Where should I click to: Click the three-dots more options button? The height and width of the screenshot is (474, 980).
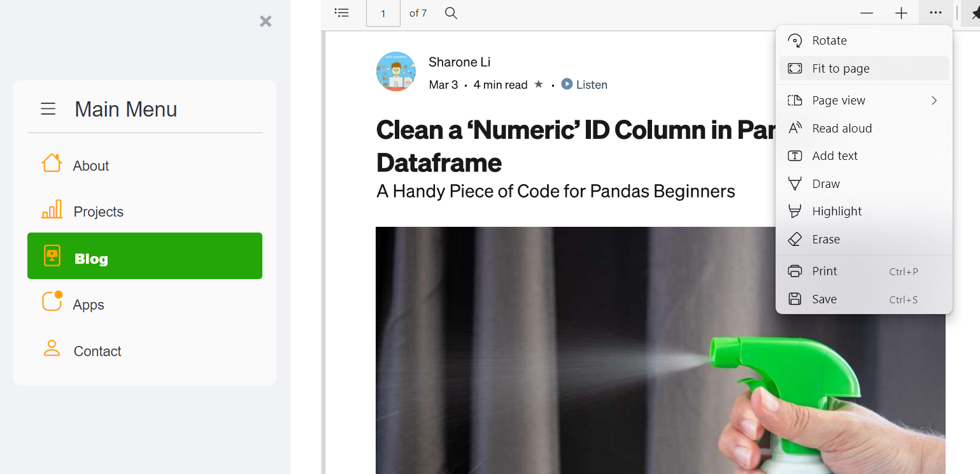[x=935, y=13]
